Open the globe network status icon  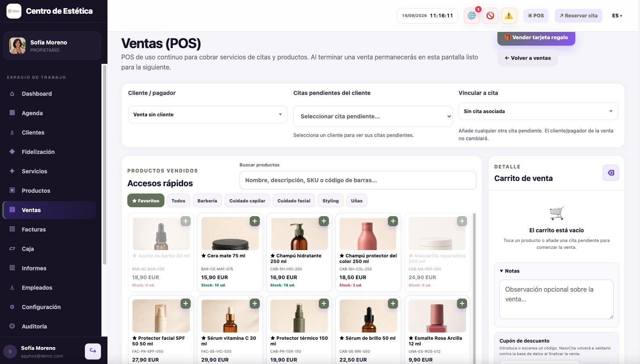472,16
